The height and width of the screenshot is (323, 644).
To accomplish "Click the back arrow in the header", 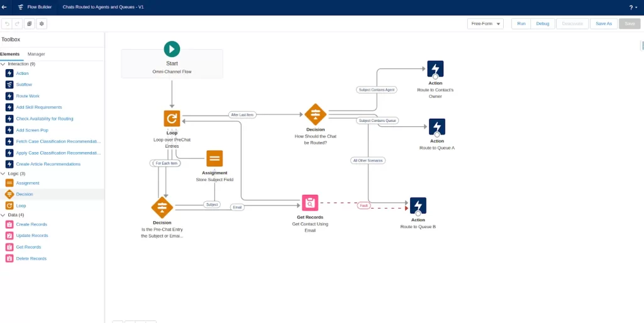I will coord(4,7).
